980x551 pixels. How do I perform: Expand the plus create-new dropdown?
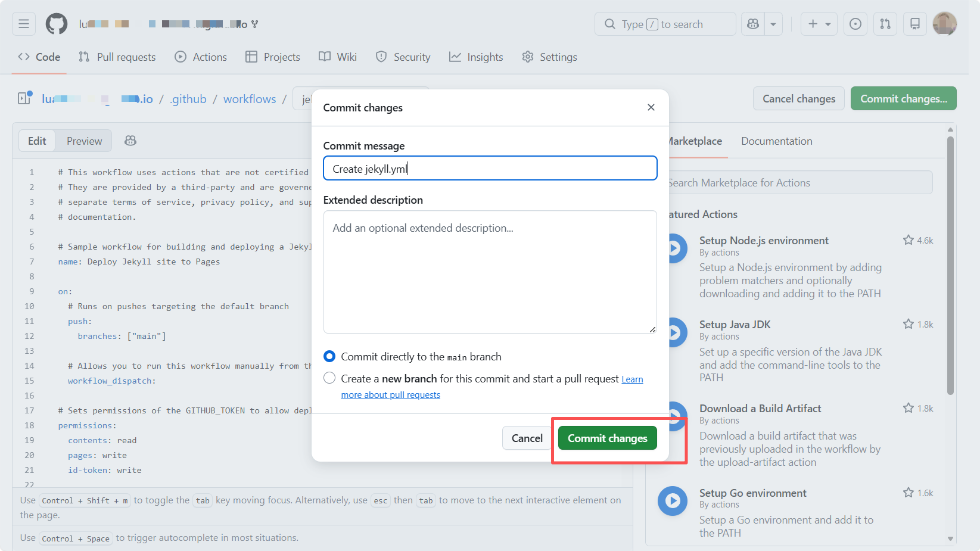pyautogui.click(x=819, y=24)
